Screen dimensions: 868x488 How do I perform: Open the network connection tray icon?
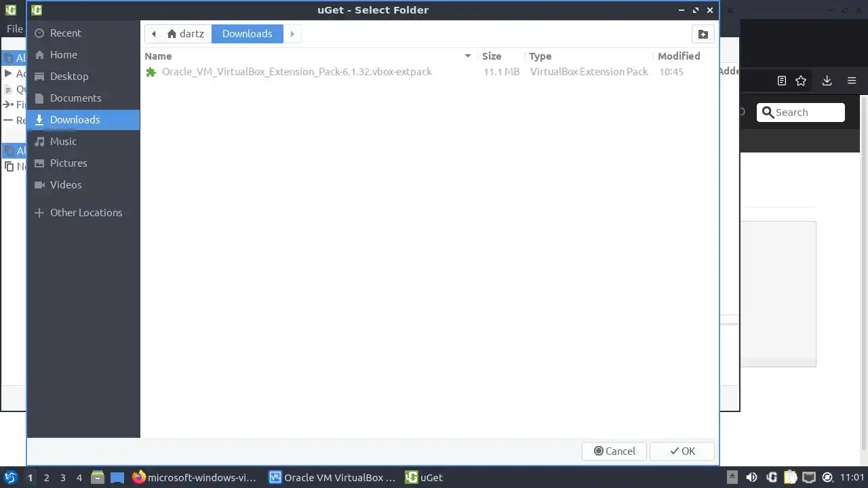click(808, 478)
